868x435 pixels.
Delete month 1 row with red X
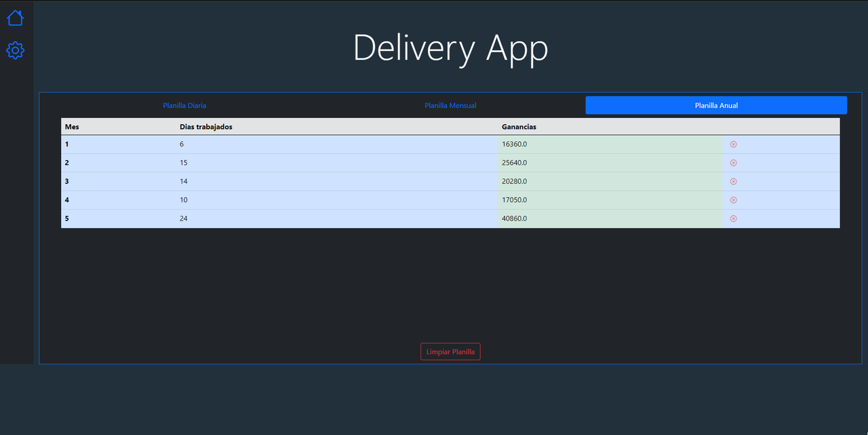point(733,145)
